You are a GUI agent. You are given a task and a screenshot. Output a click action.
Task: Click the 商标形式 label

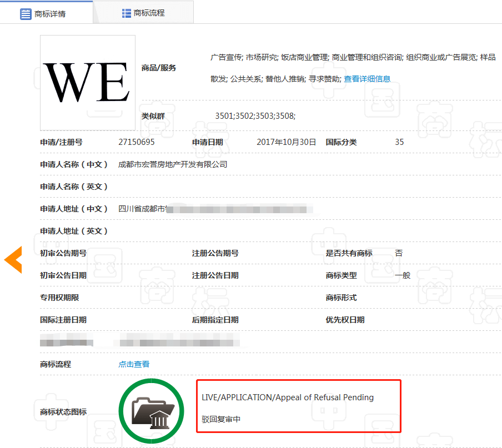click(x=342, y=298)
